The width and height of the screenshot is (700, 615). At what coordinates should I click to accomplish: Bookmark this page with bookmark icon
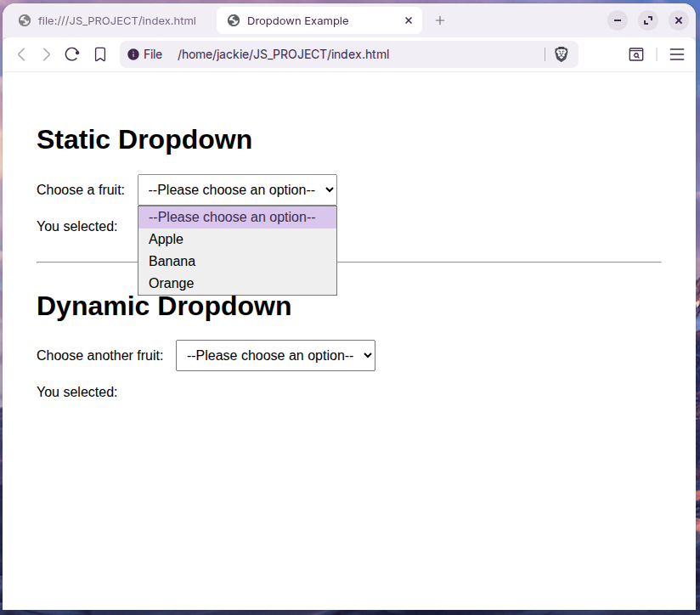click(x=100, y=54)
